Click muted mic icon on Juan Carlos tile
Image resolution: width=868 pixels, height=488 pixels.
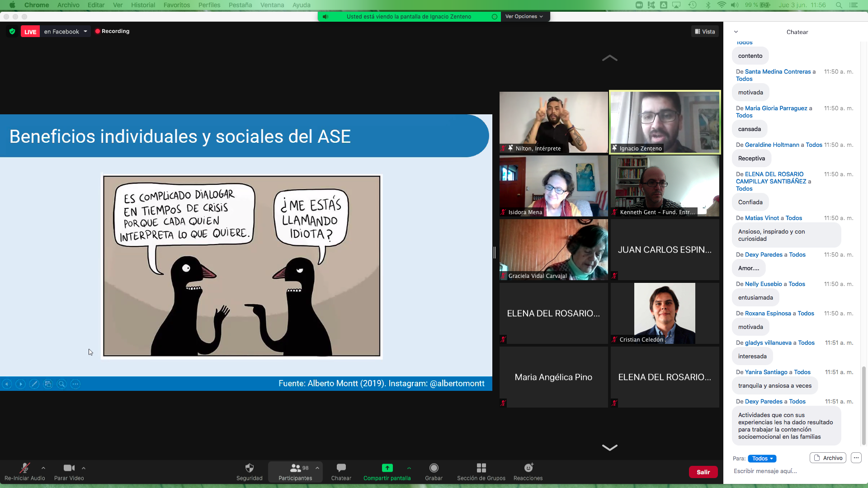click(614, 275)
